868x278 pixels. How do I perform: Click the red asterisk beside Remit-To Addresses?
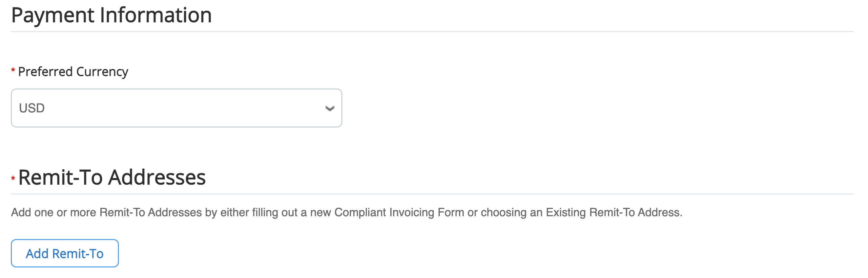[x=13, y=178]
